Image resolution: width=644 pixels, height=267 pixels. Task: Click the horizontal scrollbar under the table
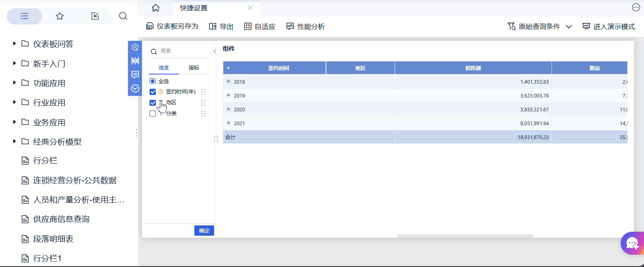[x=466, y=236]
